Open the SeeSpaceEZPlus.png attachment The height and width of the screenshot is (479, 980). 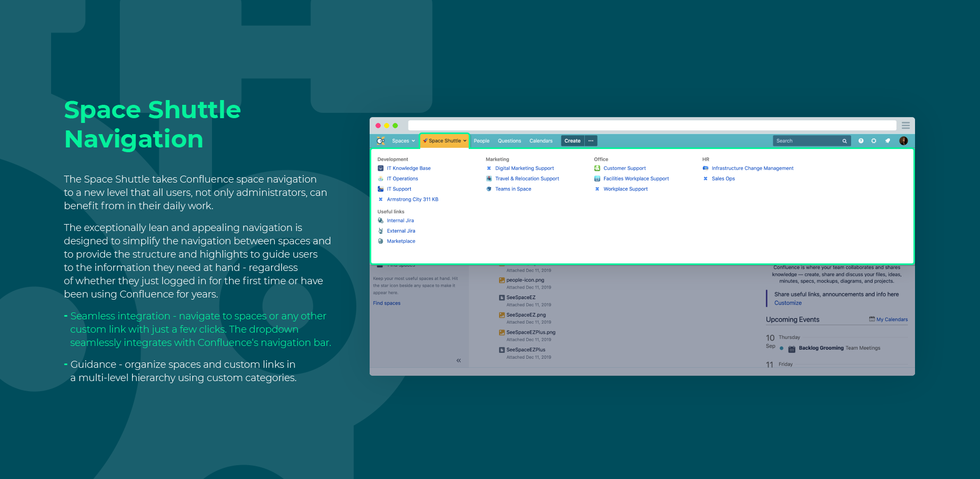(x=531, y=333)
